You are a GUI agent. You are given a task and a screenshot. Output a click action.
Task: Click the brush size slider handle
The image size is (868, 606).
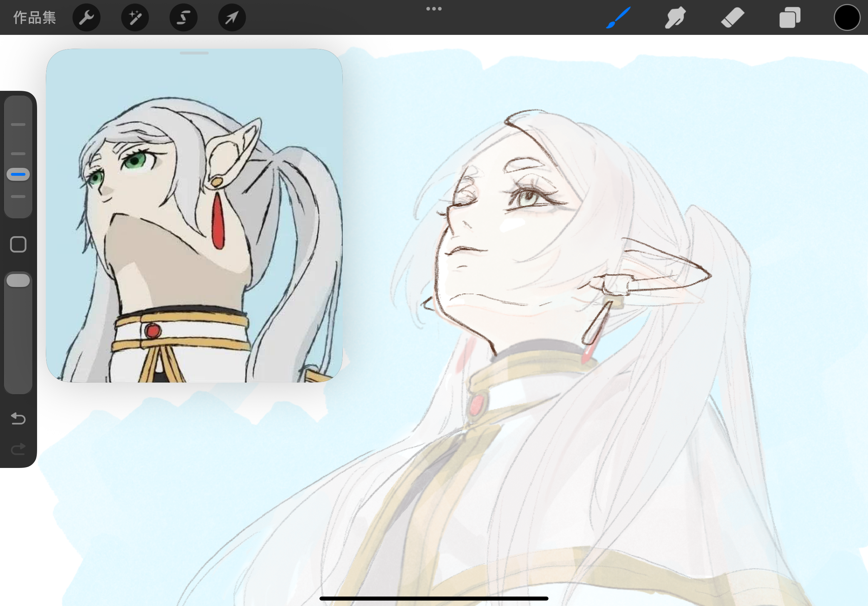(x=18, y=174)
